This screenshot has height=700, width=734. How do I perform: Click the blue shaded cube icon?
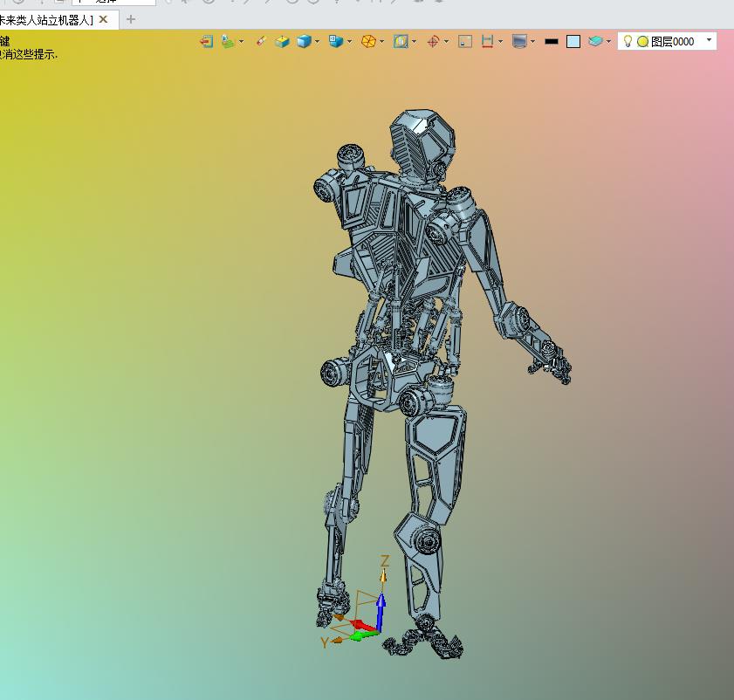(x=304, y=42)
